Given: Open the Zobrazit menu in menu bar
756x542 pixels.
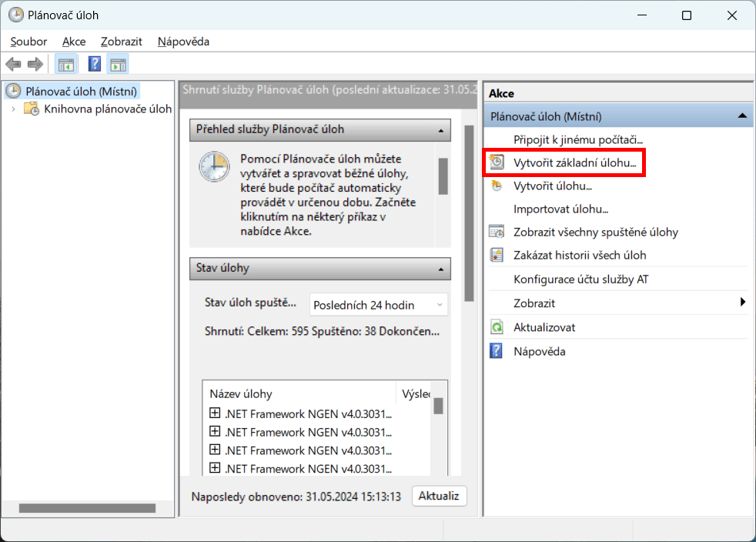Looking at the screenshot, I should [121, 42].
